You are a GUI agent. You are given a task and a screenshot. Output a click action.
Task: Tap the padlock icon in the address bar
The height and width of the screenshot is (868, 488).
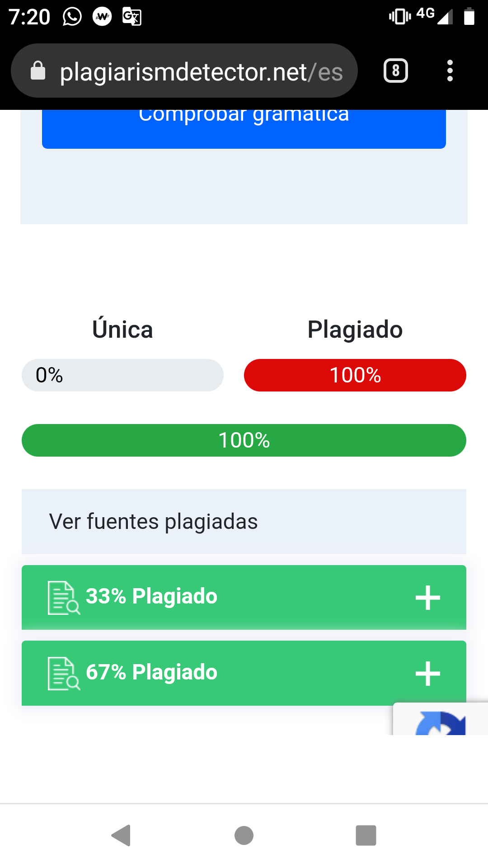[38, 71]
